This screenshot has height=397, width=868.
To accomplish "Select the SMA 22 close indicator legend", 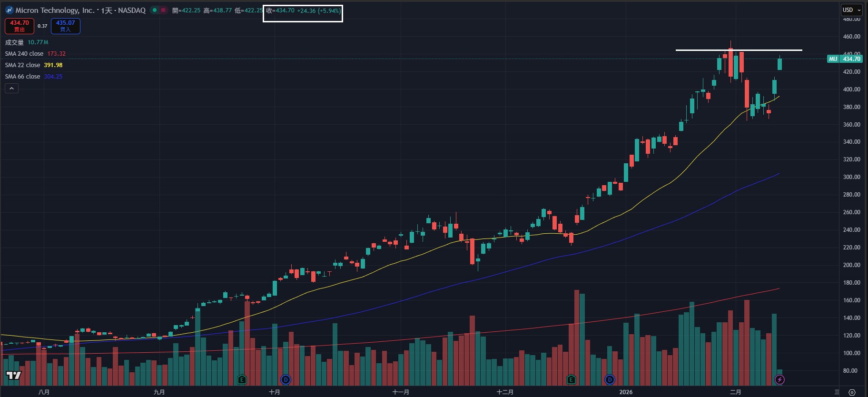I will (23, 65).
